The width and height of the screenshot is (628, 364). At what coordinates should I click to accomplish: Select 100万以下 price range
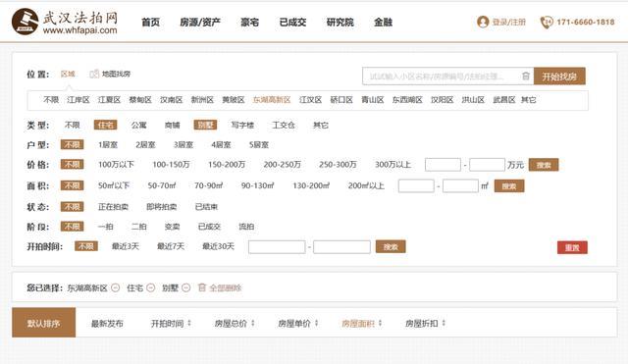[116, 164]
